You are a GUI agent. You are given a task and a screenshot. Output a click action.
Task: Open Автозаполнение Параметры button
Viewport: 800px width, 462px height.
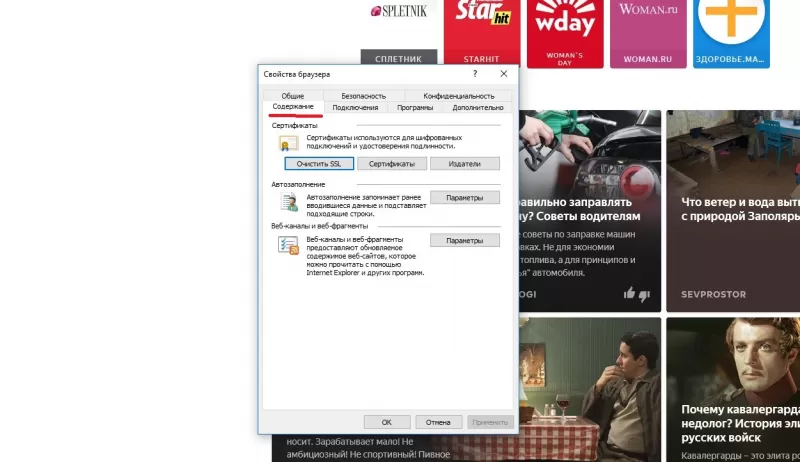pos(465,197)
